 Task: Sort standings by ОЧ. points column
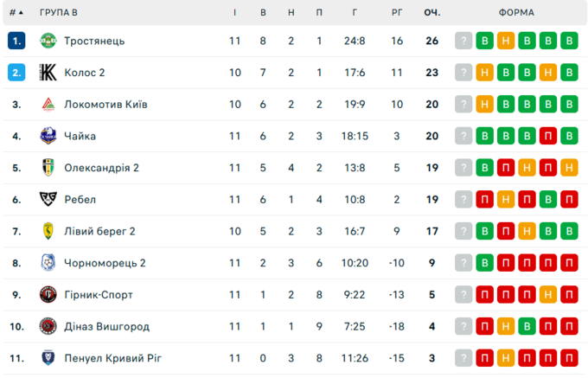431,13
